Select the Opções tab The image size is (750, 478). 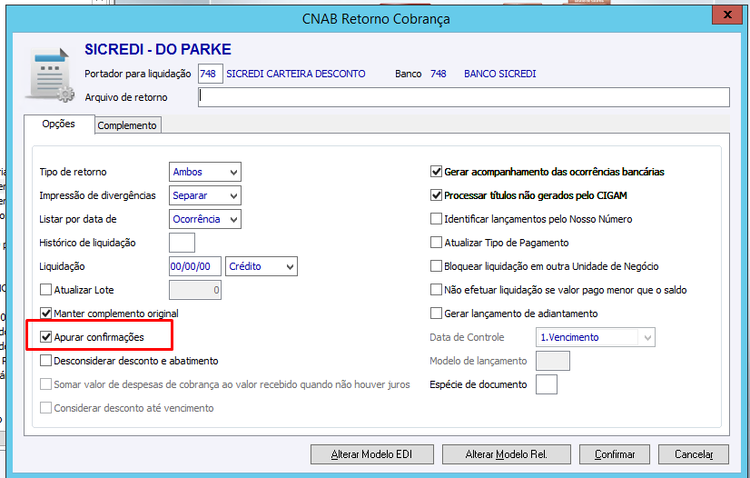pos(58,124)
